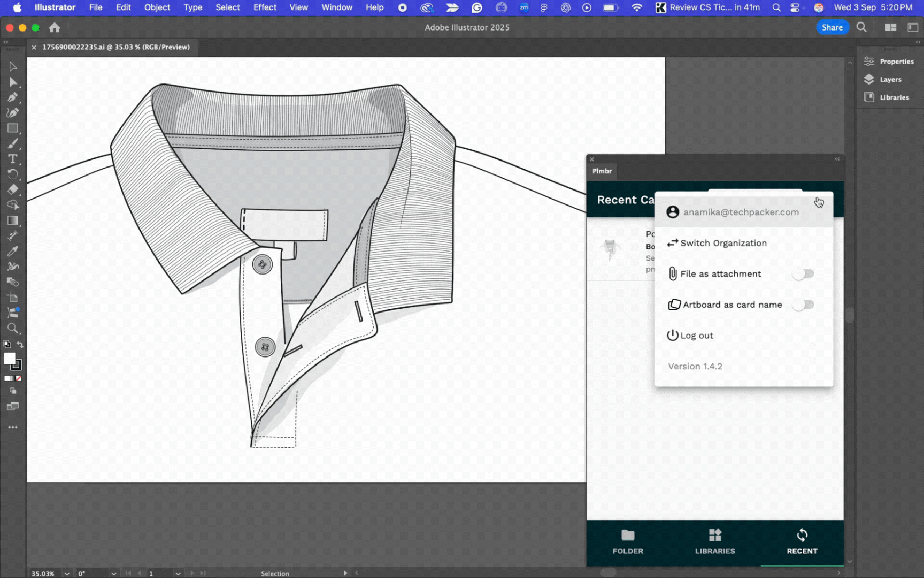Pick up a color with the Eyedropper tool
The image size is (924, 578).
point(13,250)
